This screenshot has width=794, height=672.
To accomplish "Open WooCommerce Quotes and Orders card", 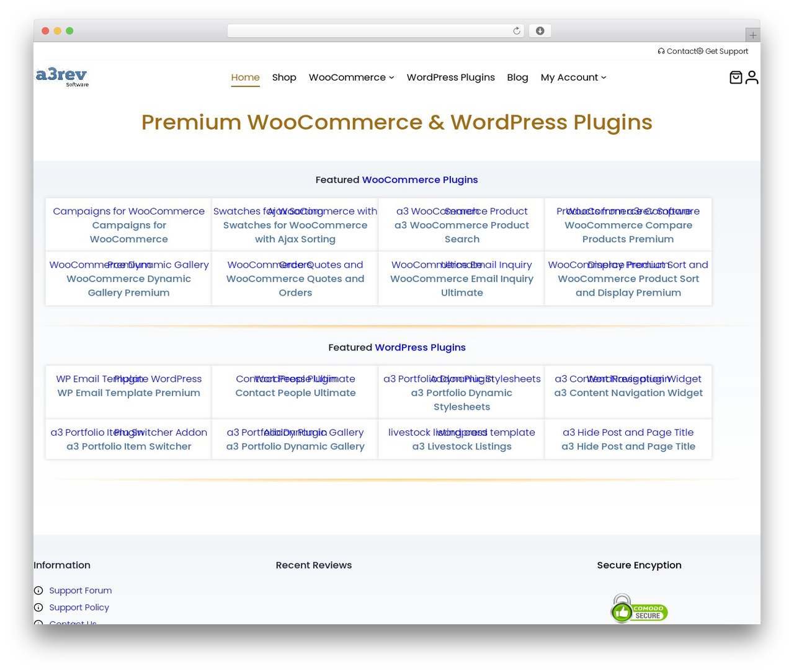I will (295, 279).
